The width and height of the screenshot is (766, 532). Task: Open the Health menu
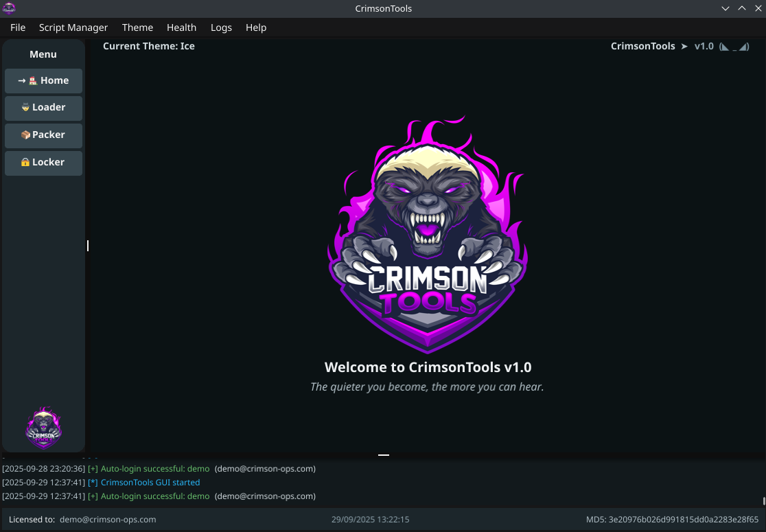click(181, 27)
